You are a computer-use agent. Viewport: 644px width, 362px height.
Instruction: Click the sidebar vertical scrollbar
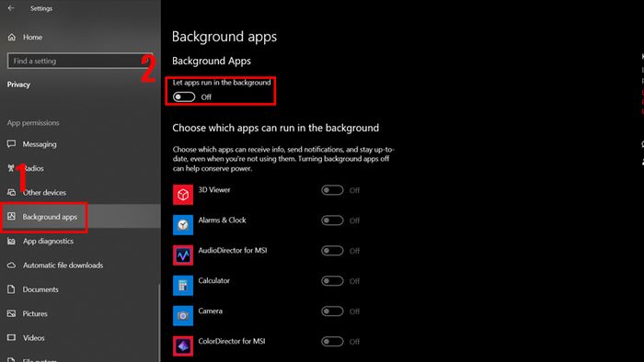[159, 322]
